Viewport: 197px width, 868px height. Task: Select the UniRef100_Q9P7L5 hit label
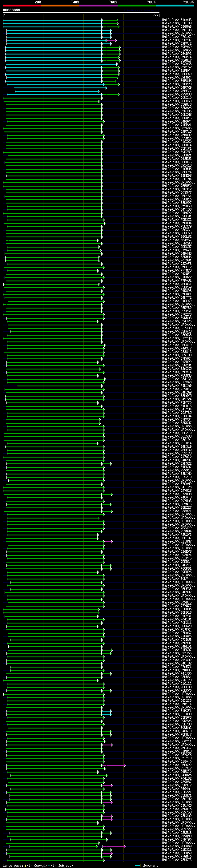tap(177, 131)
